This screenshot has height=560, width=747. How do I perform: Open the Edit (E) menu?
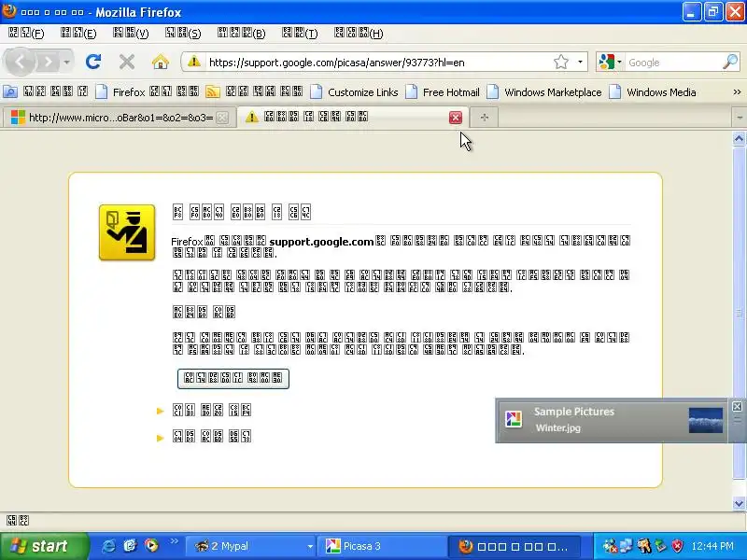pos(78,34)
